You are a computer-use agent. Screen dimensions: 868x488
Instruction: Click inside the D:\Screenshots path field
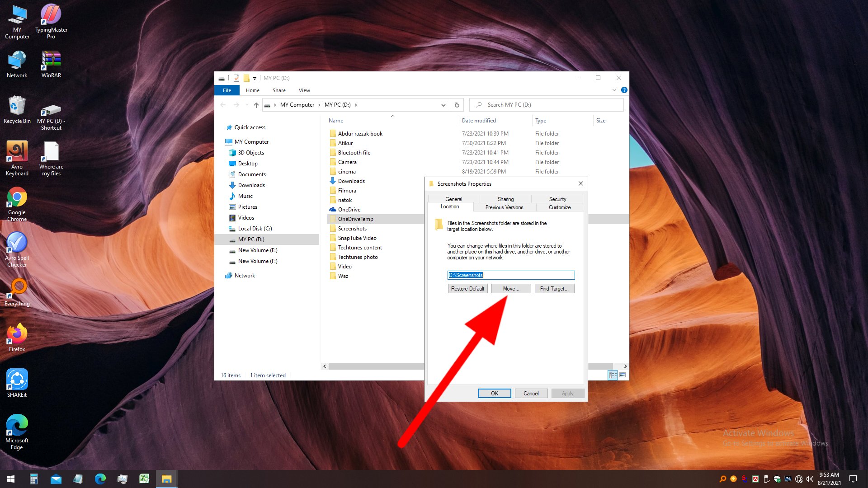click(511, 275)
